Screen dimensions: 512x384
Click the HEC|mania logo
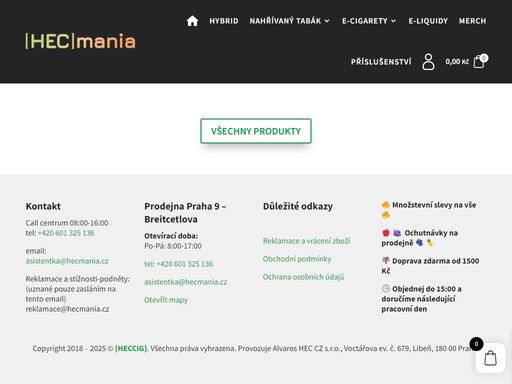(x=81, y=41)
